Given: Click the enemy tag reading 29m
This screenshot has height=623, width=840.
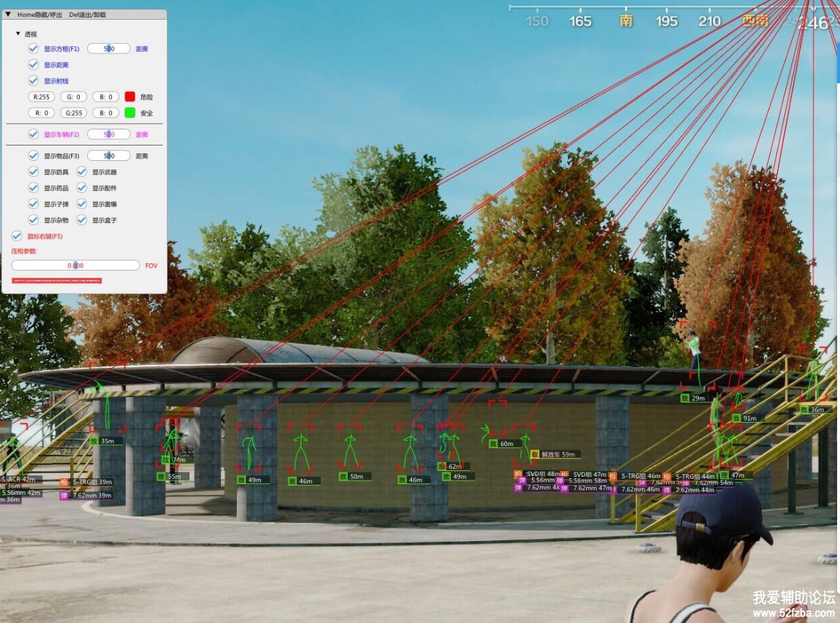Looking at the screenshot, I should coord(697,399).
